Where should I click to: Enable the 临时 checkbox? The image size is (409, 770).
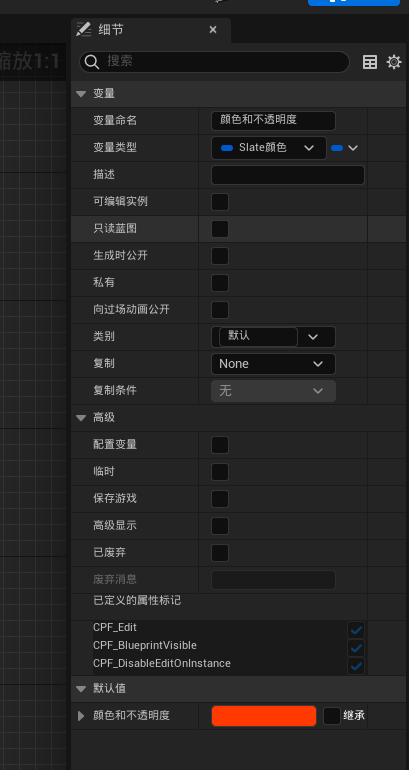coord(219,472)
